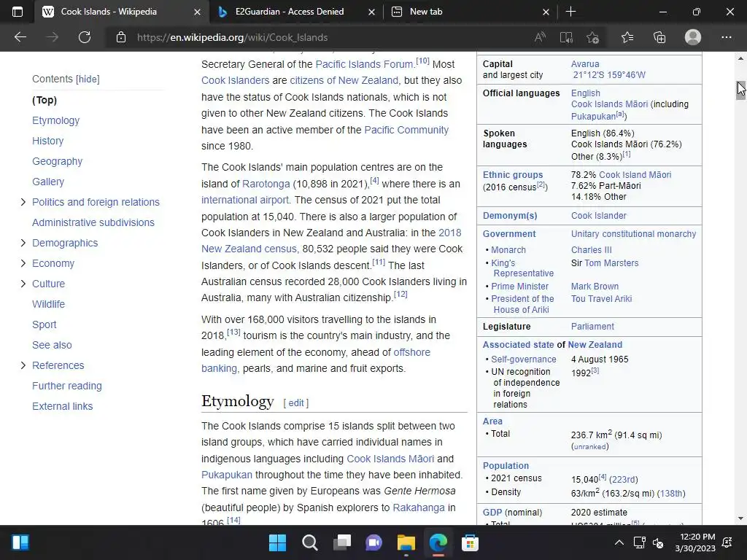
Task: Open the network and volume quick settings
Action: point(649,542)
